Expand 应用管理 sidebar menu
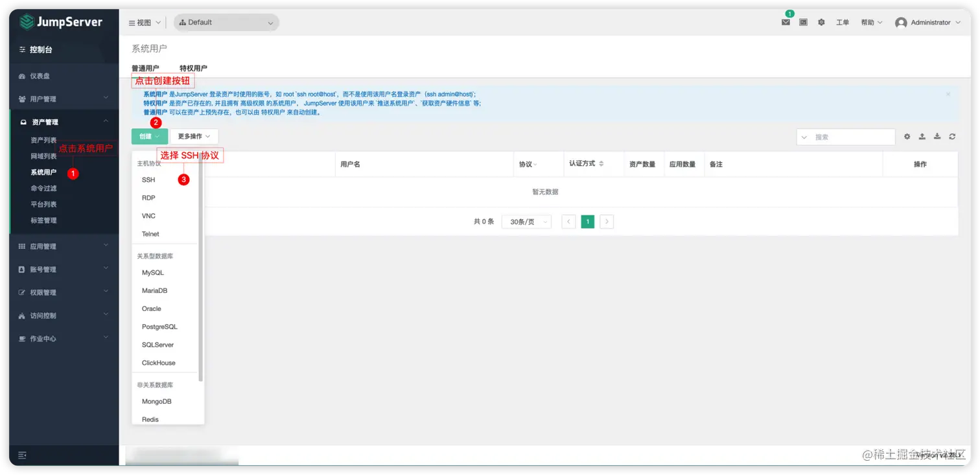This screenshot has width=980, height=475. pyautogui.click(x=64, y=246)
